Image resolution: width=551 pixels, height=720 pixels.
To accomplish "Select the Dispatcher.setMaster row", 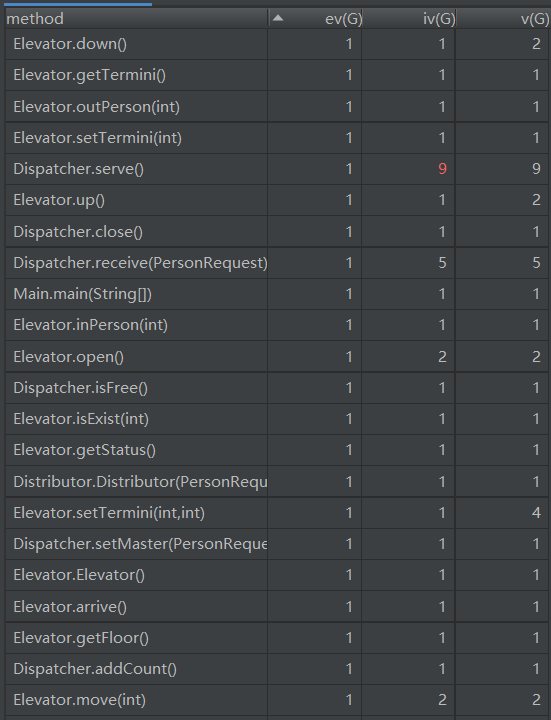I will tap(278, 544).
